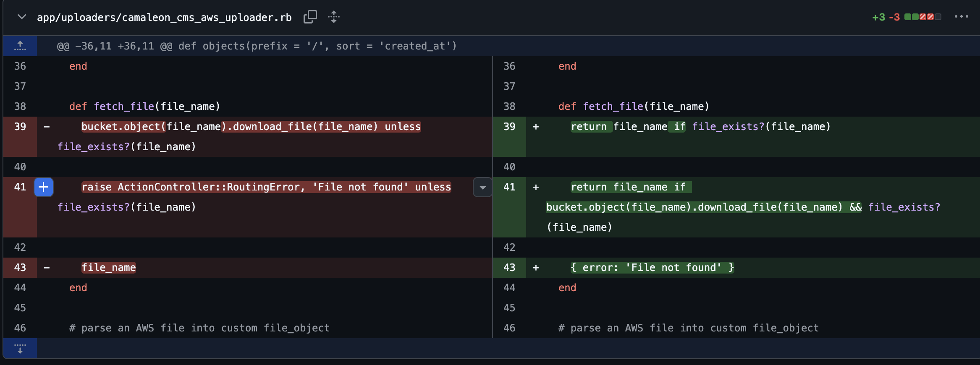Screen dimensions: 980x365
Task: Click 'bucket.object(file_name).download_file(file_name) &&' on the right side
Action: (x=704, y=207)
